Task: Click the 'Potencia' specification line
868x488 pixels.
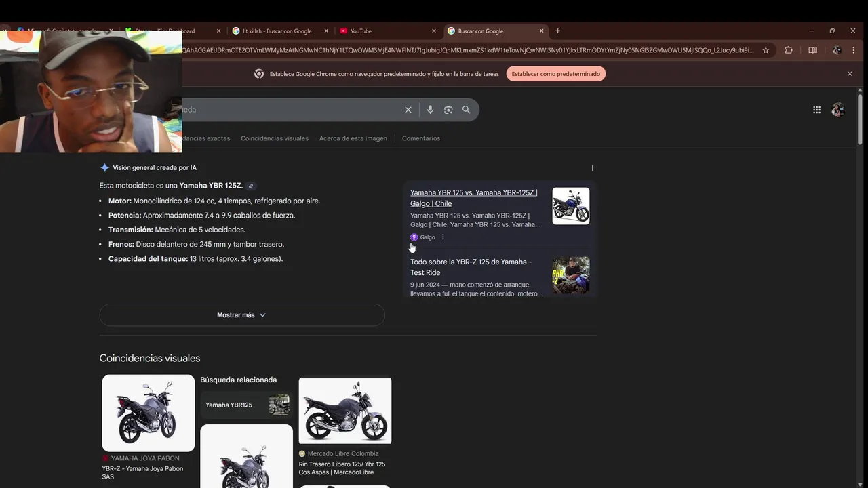Action: click(x=201, y=216)
